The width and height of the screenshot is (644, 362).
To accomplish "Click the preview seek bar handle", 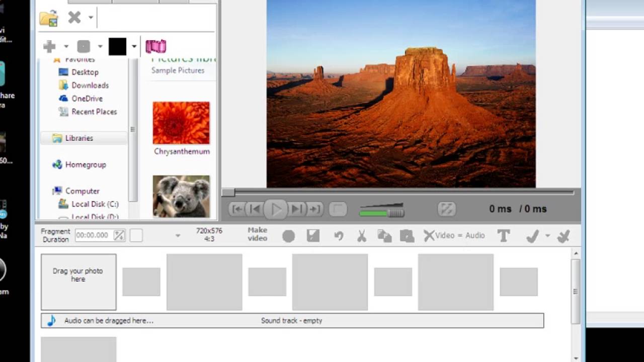I will (x=228, y=193).
